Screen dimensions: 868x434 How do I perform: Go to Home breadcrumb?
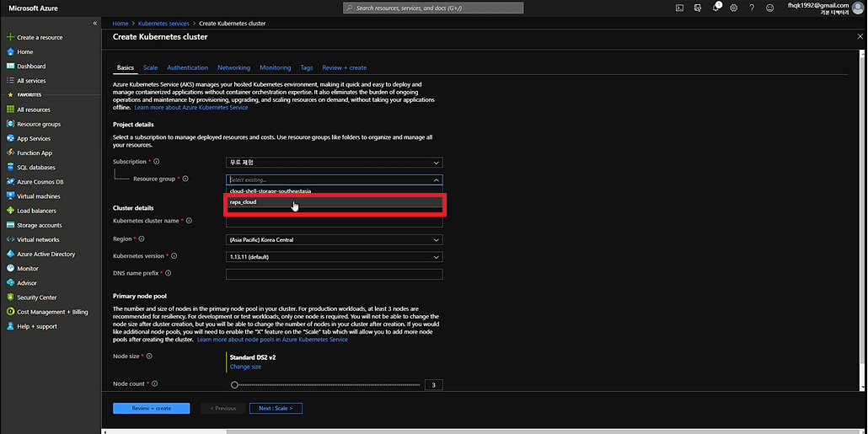(x=121, y=24)
